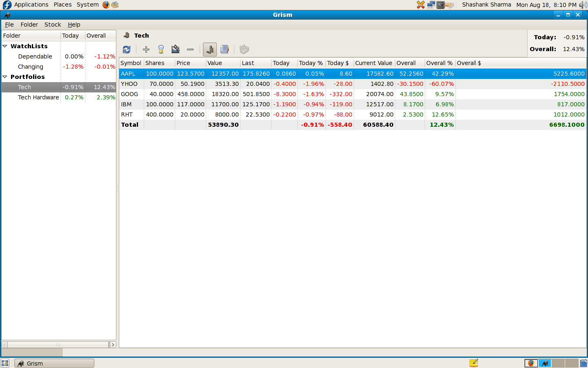This screenshot has height=368, width=588.
Task: Sort the stock table by Symbol column
Action: 131,63
